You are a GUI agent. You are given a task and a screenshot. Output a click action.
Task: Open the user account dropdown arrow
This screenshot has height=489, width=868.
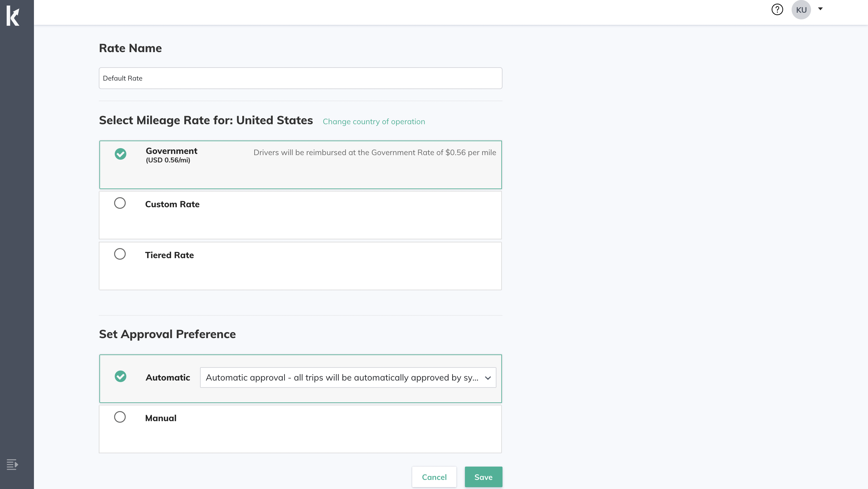[820, 9]
